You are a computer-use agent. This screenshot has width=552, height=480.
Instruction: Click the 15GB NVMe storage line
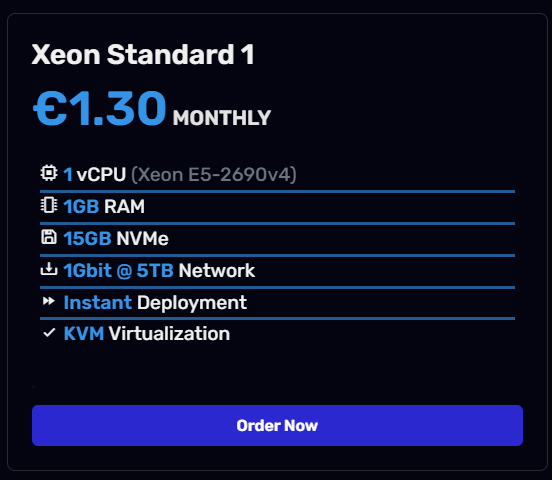coord(116,238)
